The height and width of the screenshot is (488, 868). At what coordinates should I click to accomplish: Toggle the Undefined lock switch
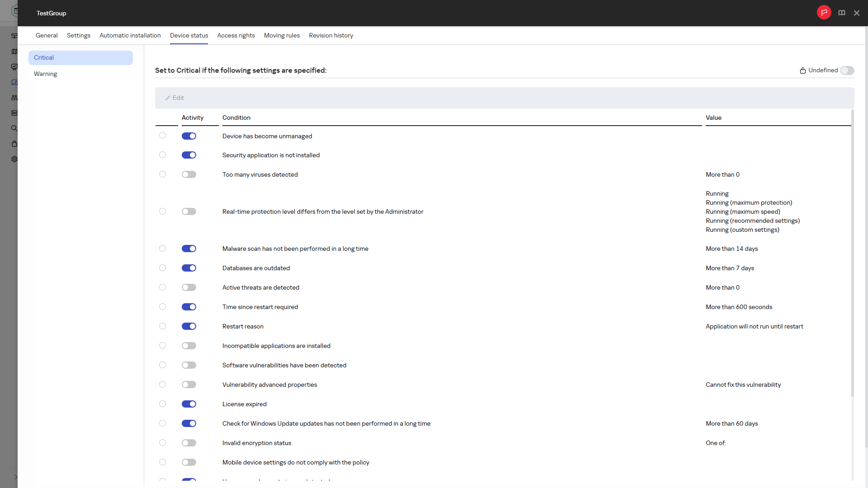coord(847,70)
